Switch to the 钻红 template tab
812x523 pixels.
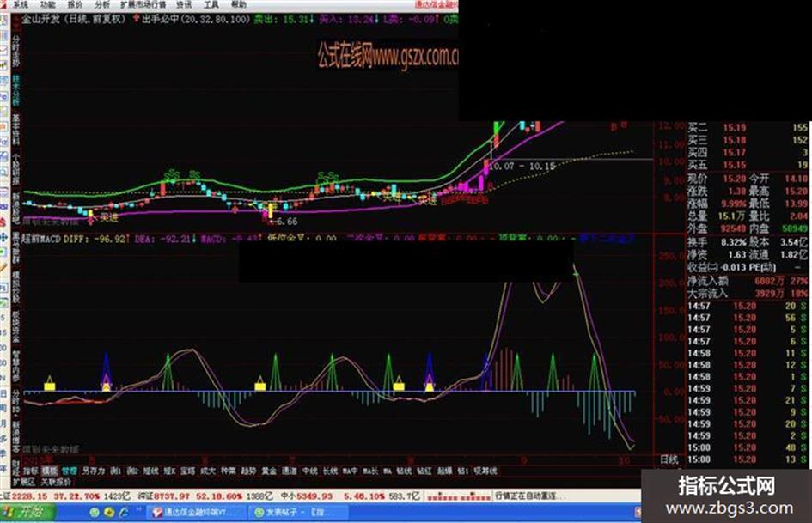pyautogui.click(x=424, y=471)
